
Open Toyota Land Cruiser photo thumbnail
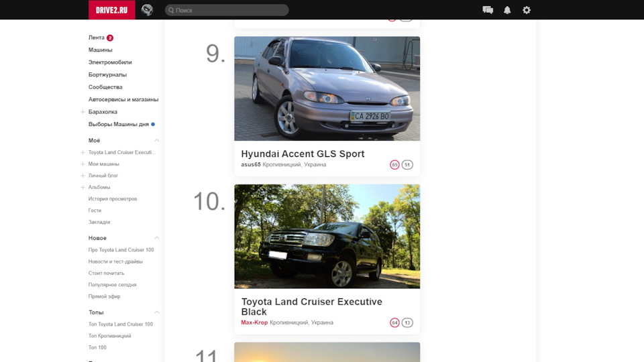(x=327, y=237)
